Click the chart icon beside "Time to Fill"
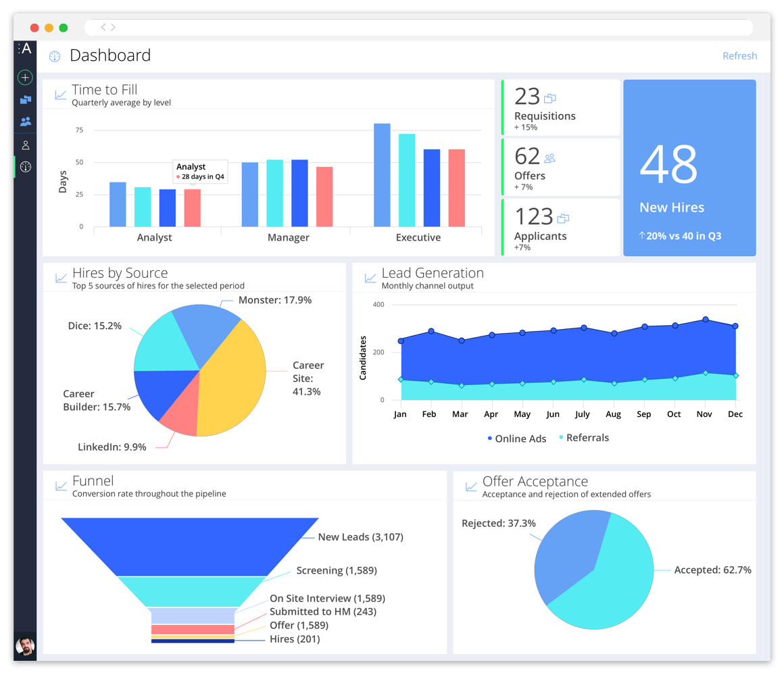Screen dimensions: 784x675 [60, 95]
